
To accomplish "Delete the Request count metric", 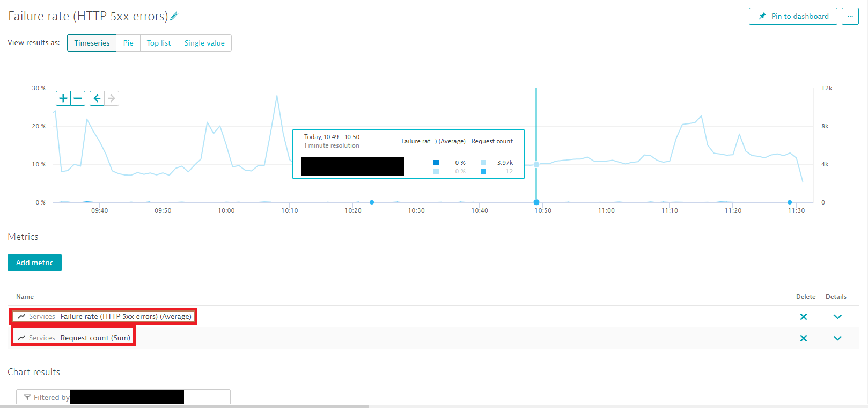I will [803, 338].
